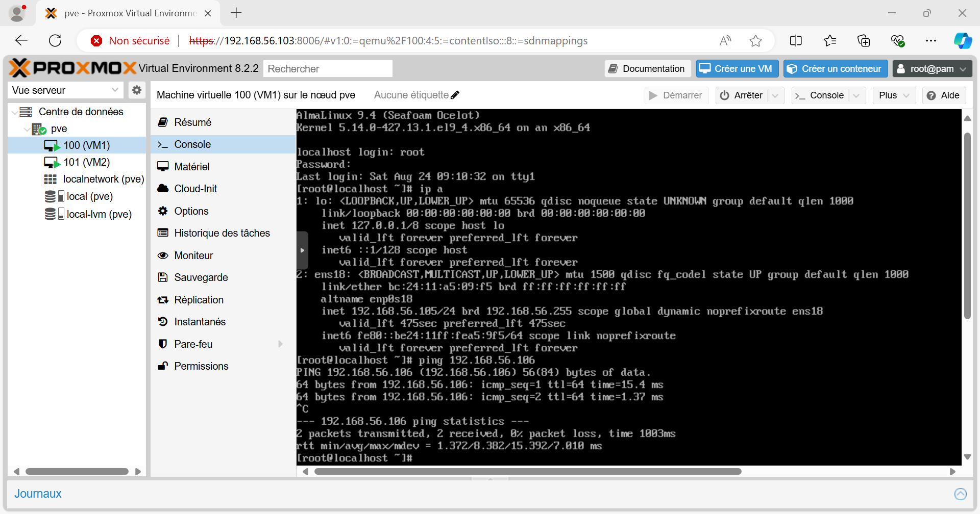Open browser favorites list
980x514 pixels.
tap(830, 41)
